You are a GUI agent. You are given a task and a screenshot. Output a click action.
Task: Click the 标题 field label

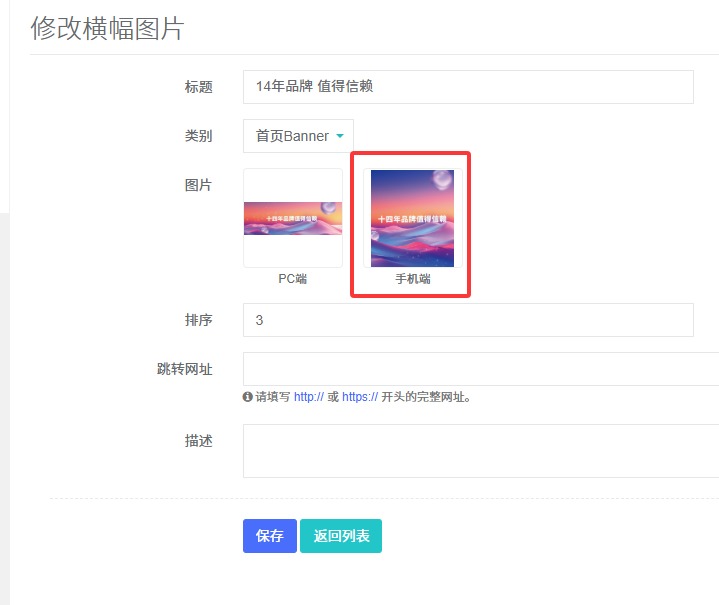tap(198, 87)
